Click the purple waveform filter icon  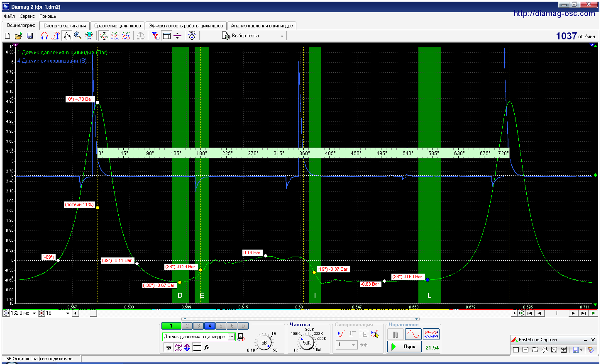tap(178, 347)
